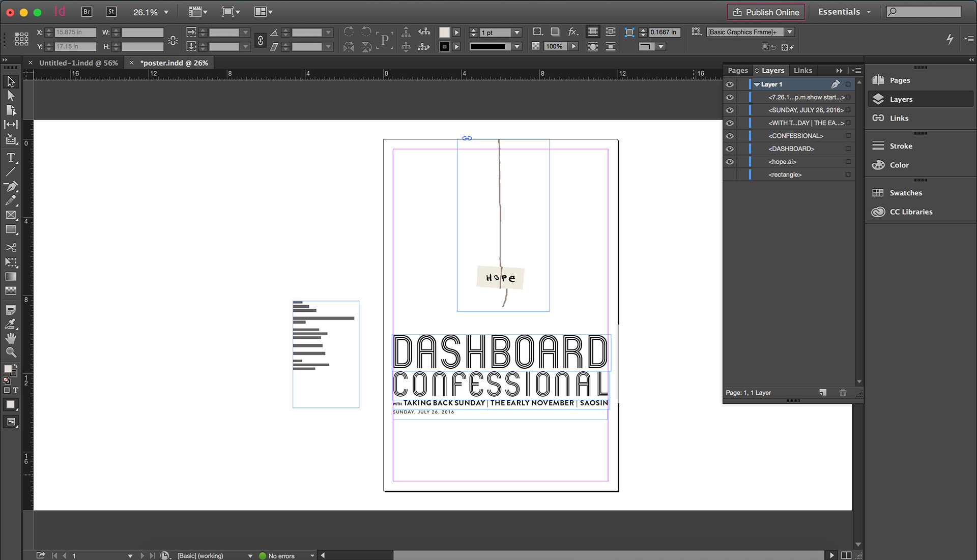Hide the hope.ai item

point(730,162)
